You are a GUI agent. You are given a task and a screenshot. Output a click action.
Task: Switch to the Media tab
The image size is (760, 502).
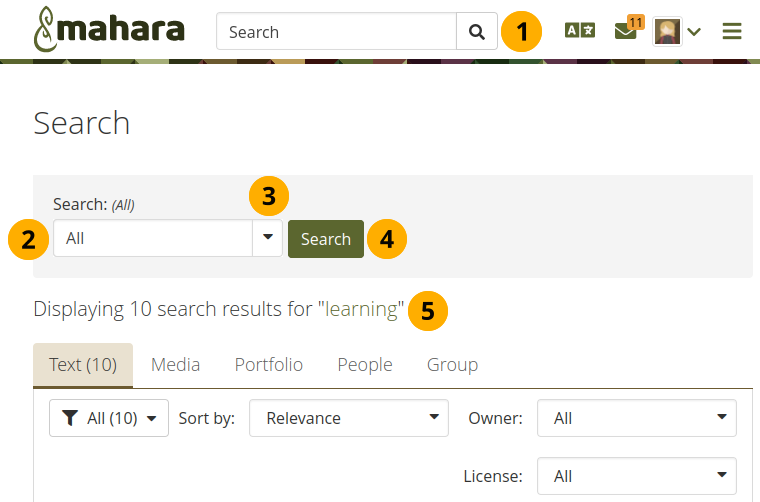(x=175, y=365)
